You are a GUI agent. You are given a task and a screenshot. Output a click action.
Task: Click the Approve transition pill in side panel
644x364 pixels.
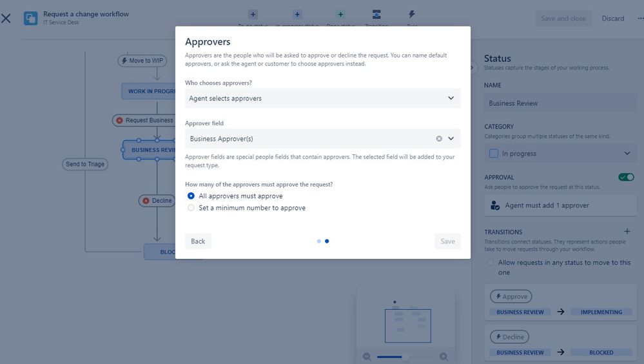[x=511, y=296]
